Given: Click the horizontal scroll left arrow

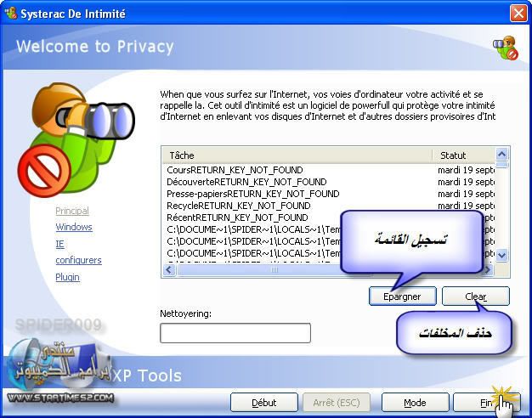Looking at the screenshot, I should 169,270.
